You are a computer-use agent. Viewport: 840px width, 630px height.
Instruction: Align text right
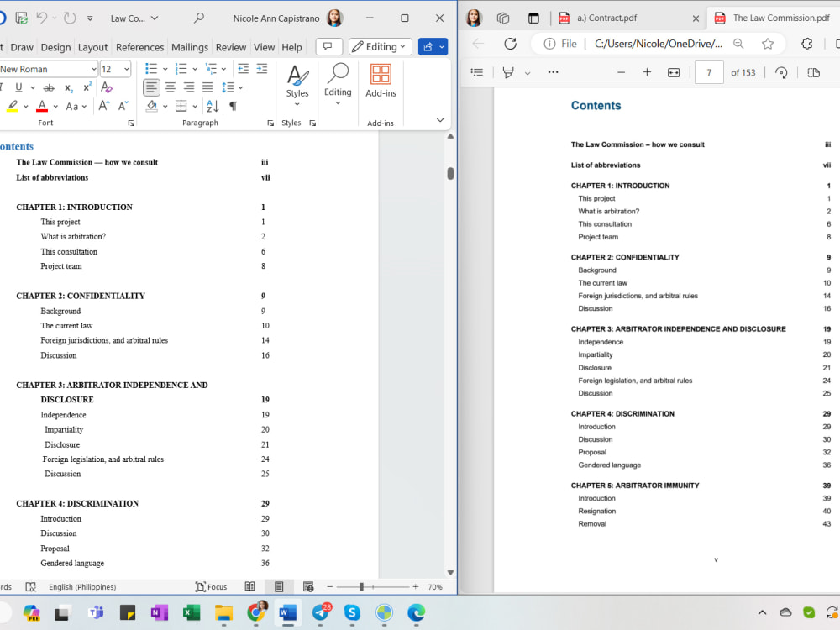tap(189, 87)
